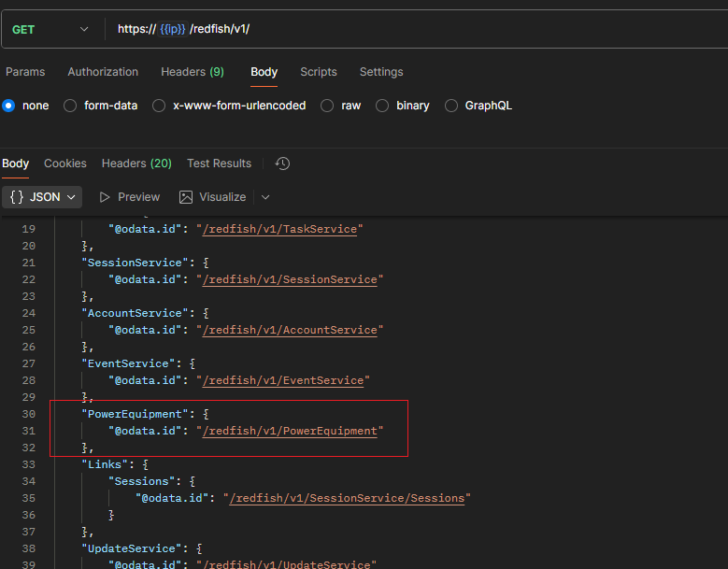Open the response Cookies tab
The width and height of the screenshot is (728, 569).
pyautogui.click(x=65, y=164)
